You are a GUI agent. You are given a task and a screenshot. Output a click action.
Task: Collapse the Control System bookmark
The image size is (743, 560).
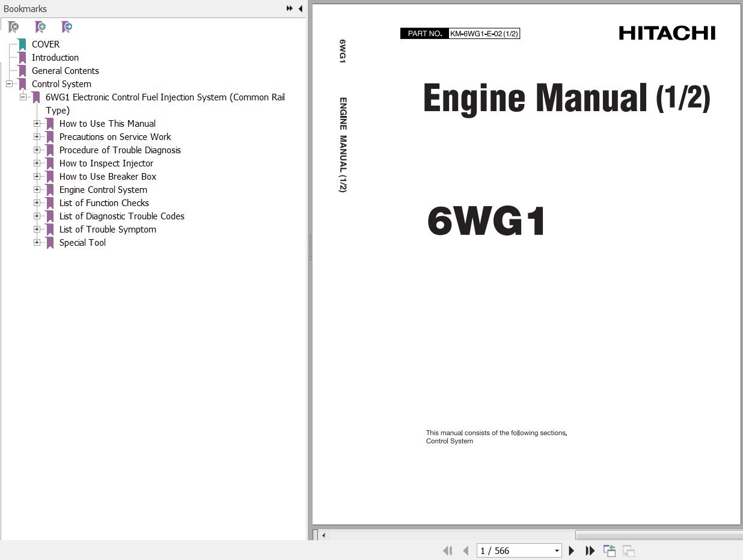pos(9,84)
